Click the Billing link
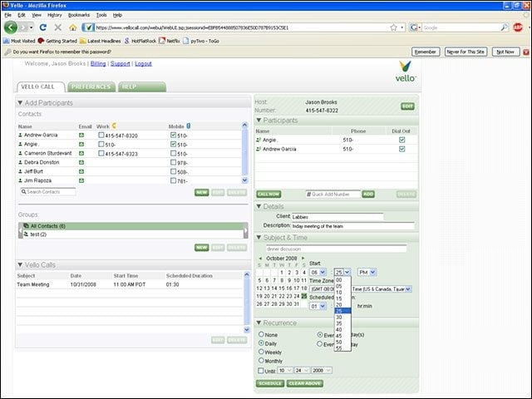The width and height of the screenshot is (532, 399). pos(98,63)
